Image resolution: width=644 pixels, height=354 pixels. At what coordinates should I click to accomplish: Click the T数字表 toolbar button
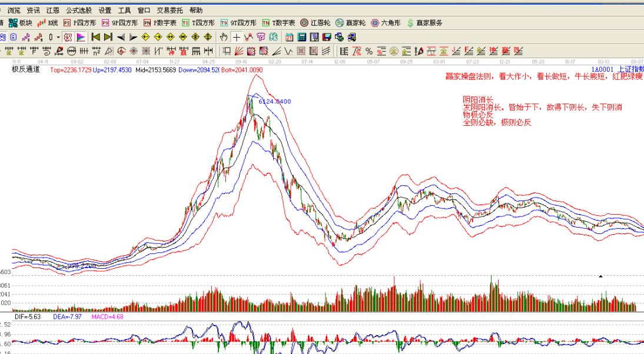(278, 23)
